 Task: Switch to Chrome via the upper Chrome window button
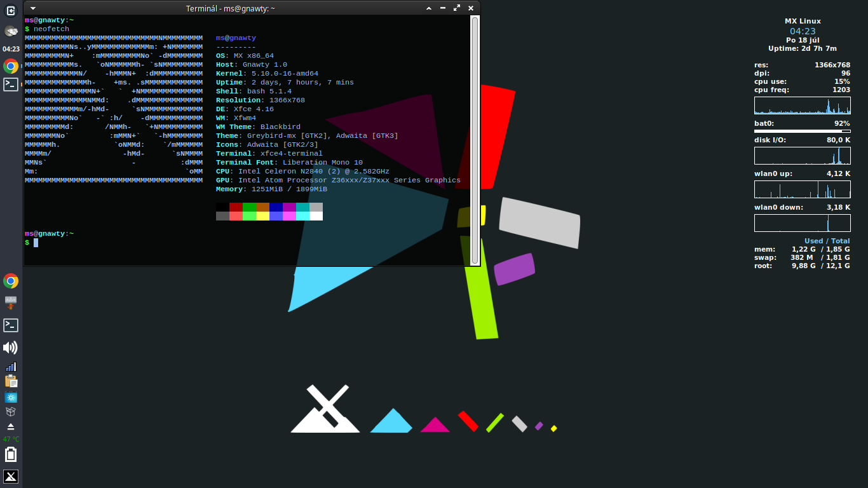tap(11, 66)
